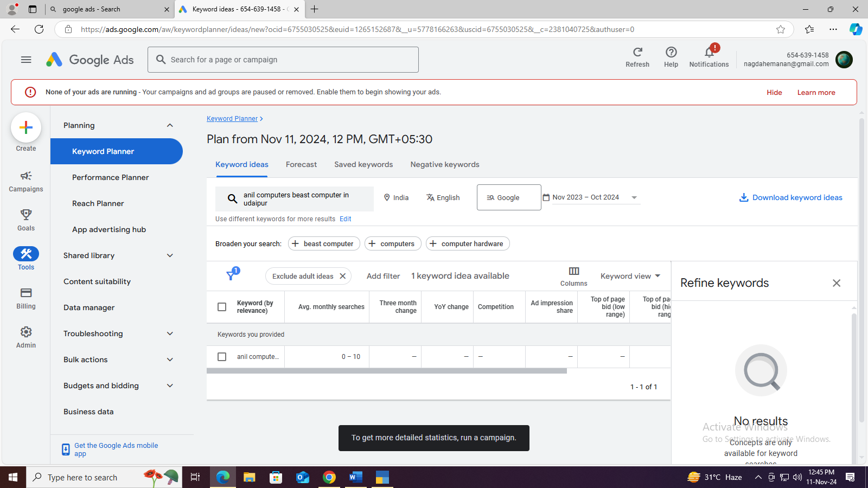Open the Admin gear icon
This screenshot has height=488, width=868.
click(25, 332)
